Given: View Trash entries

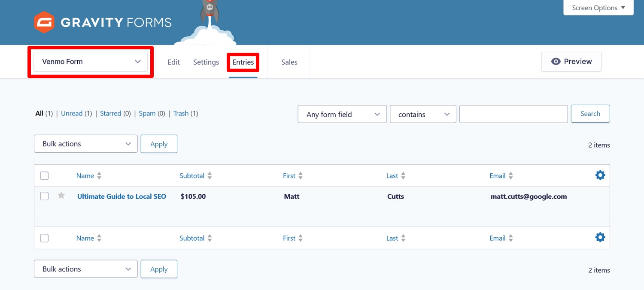Looking at the screenshot, I should pyautogui.click(x=181, y=113).
